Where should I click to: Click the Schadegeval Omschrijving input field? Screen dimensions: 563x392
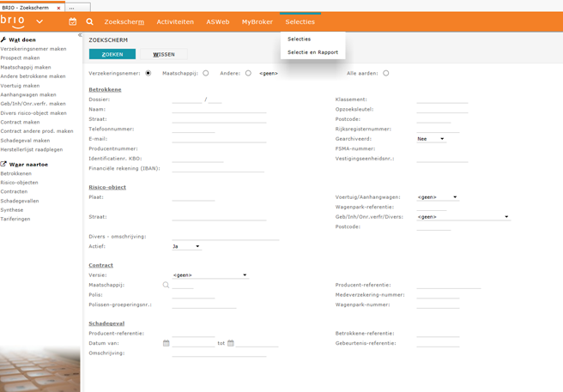tap(219, 353)
